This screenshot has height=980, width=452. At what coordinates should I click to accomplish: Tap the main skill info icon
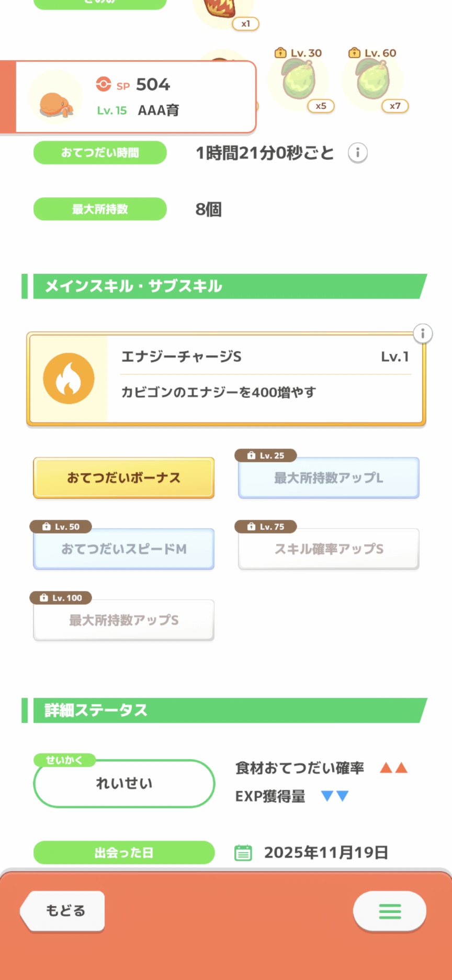(x=423, y=333)
